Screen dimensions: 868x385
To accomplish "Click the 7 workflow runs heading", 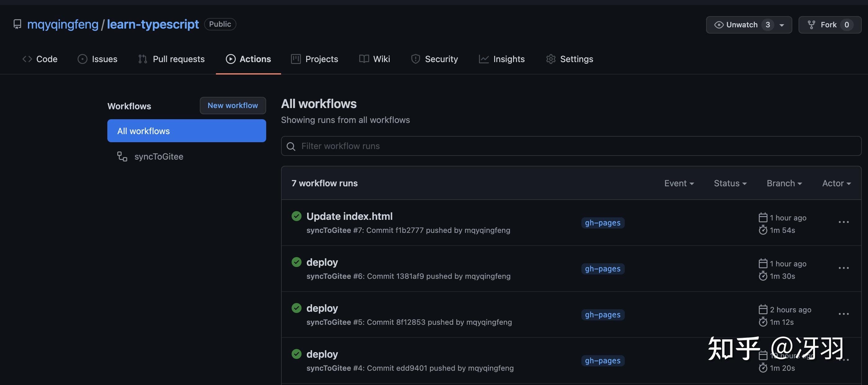I will (324, 183).
